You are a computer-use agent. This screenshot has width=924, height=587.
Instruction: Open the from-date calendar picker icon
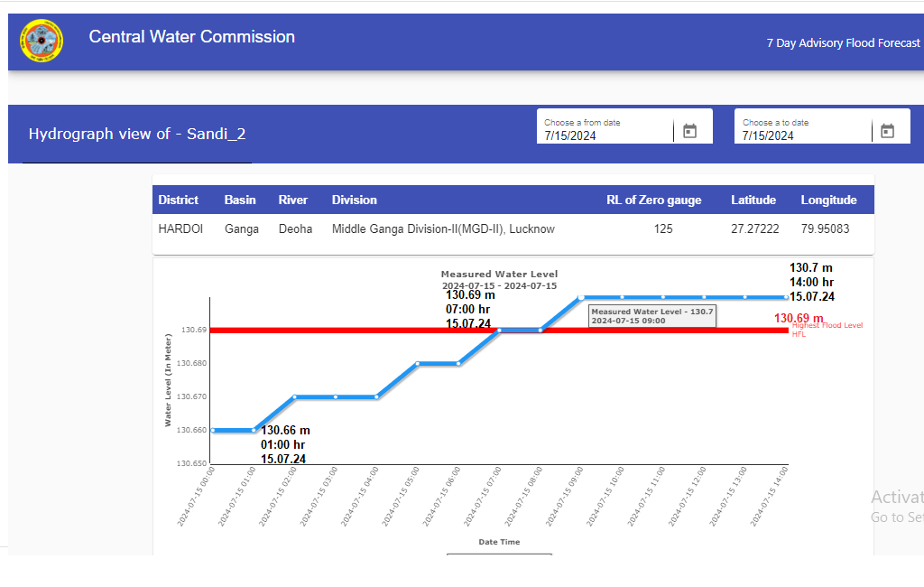pos(690,131)
